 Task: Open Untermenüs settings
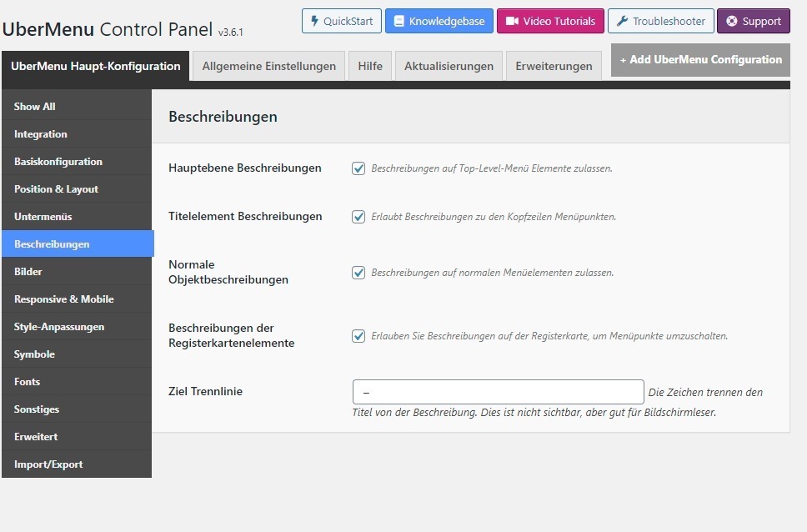click(77, 217)
